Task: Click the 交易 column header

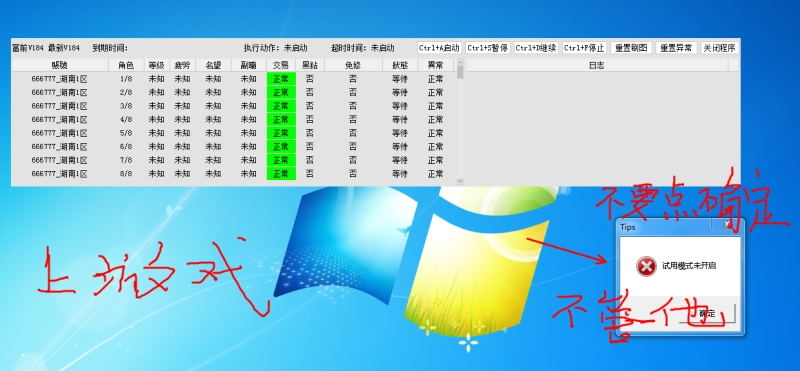Action: point(281,65)
